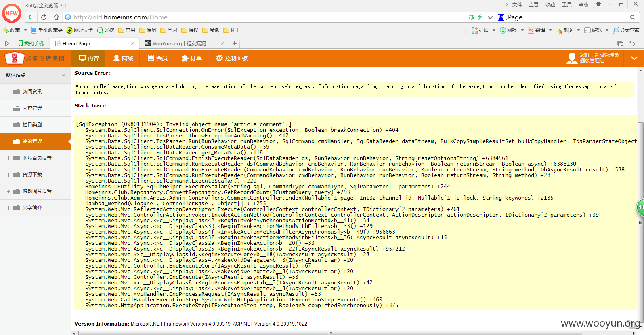Open the 工具 menu
The image size is (644, 335).
567,5
